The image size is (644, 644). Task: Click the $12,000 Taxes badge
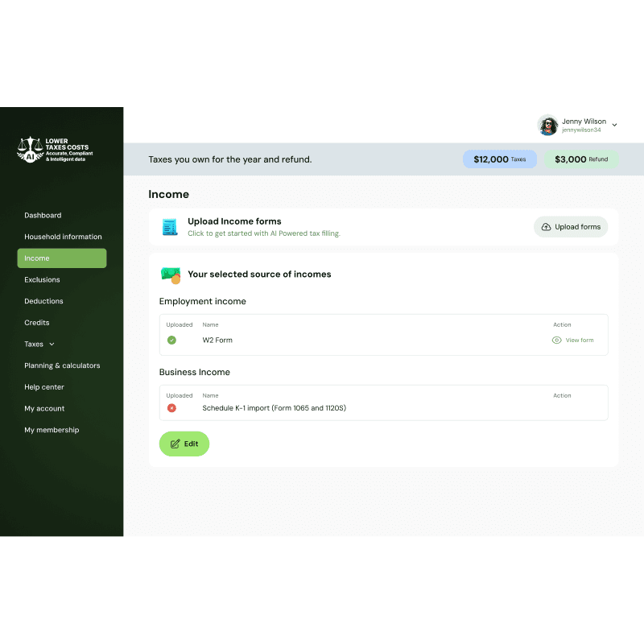coord(500,159)
